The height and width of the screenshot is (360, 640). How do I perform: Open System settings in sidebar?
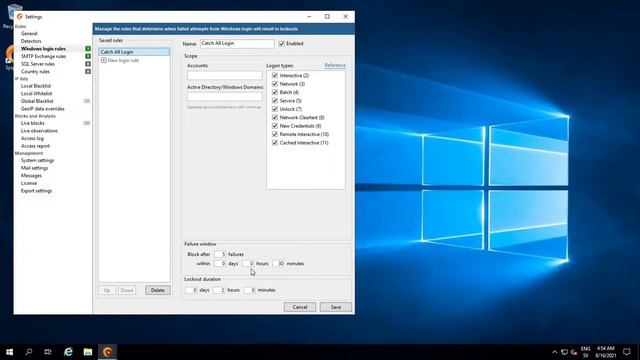click(x=37, y=160)
